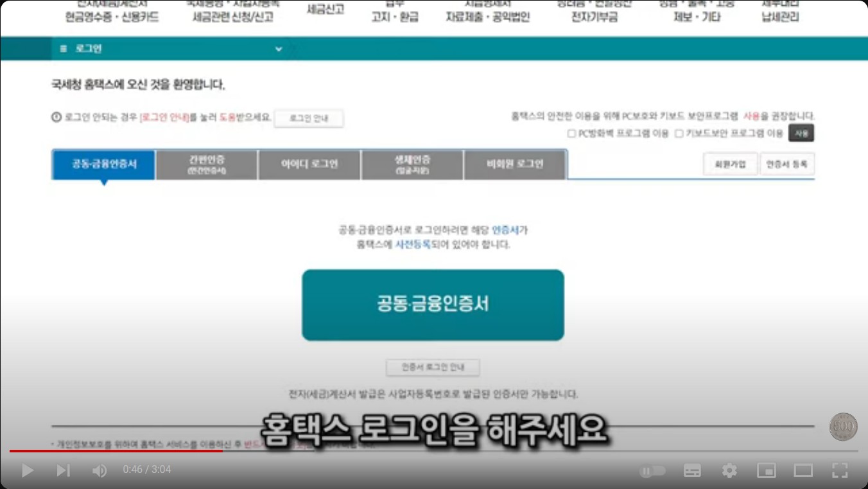Open video settings gear
Viewport: 868px width, 489px height.
coord(729,470)
